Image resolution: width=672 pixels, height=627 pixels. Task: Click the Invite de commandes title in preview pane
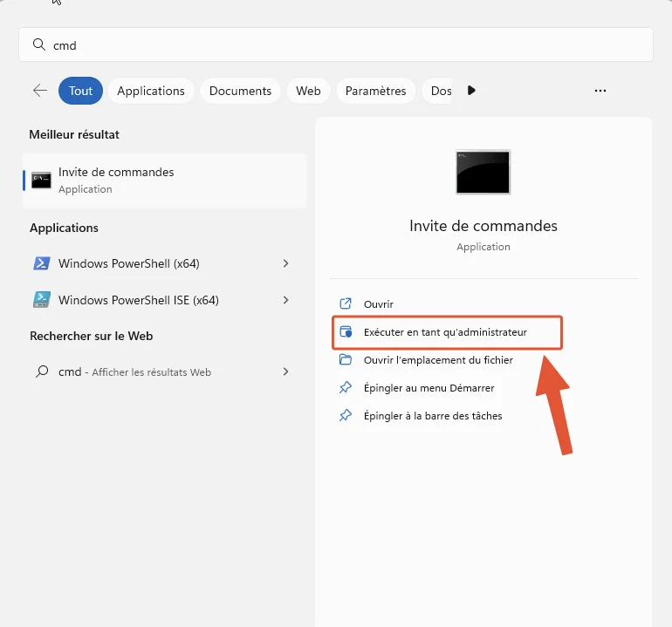coord(483,226)
